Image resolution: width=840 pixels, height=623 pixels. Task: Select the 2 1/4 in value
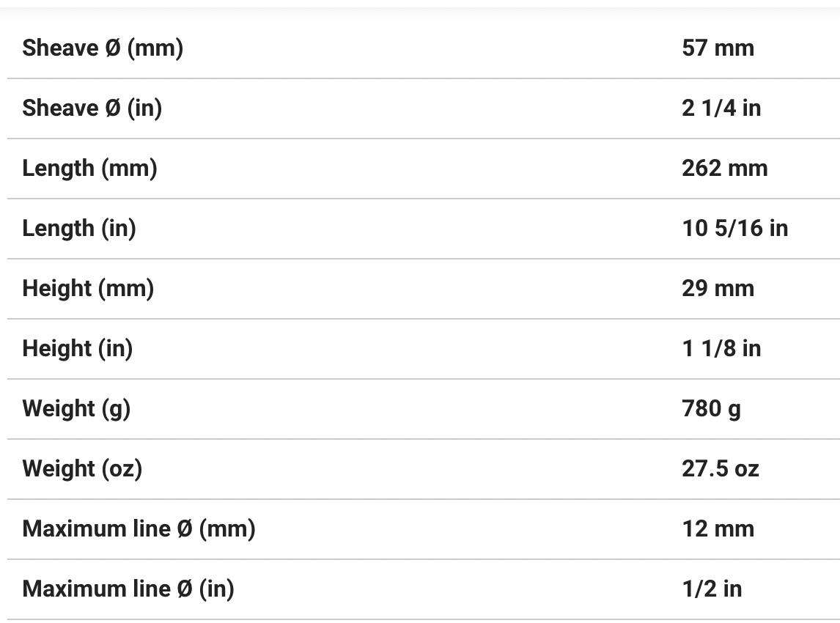pos(721,108)
